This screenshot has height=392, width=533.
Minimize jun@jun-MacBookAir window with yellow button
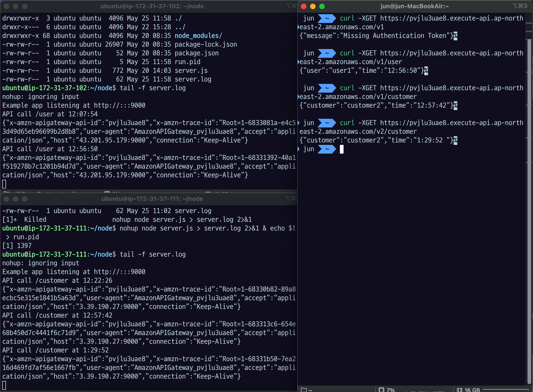313,6
